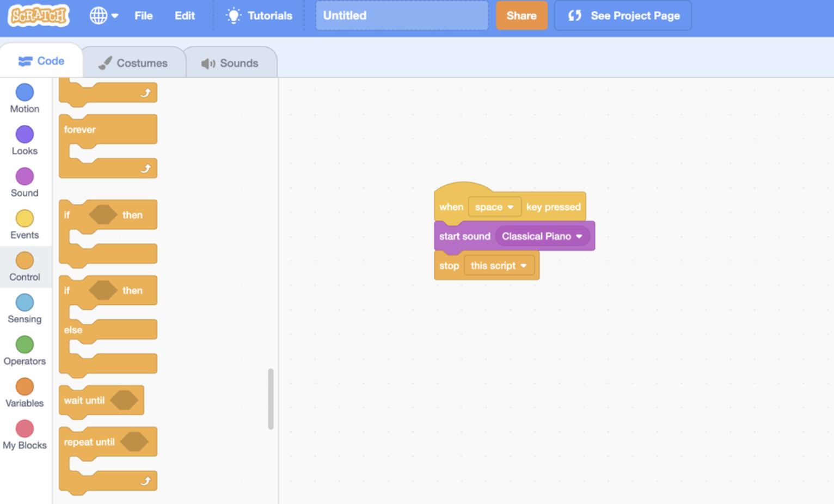Click the palette vertical scrollbar
Image resolution: width=834 pixels, height=504 pixels.
pyautogui.click(x=271, y=399)
